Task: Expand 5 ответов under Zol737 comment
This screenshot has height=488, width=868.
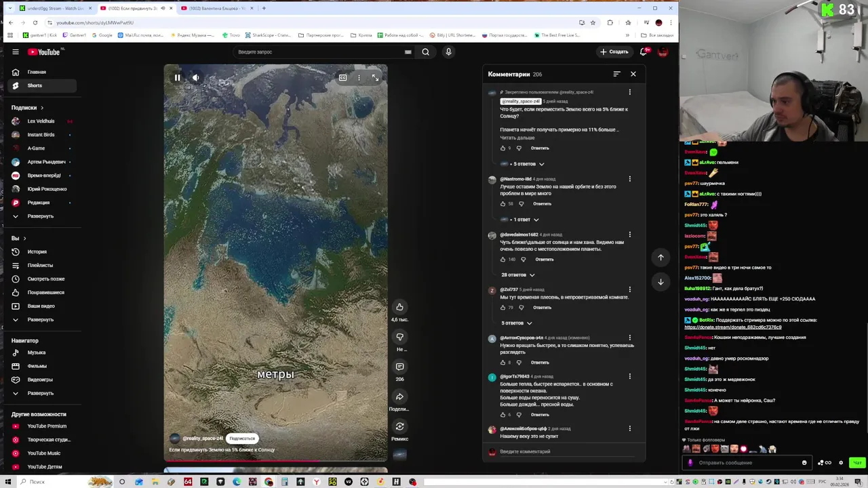Action: point(517,323)
